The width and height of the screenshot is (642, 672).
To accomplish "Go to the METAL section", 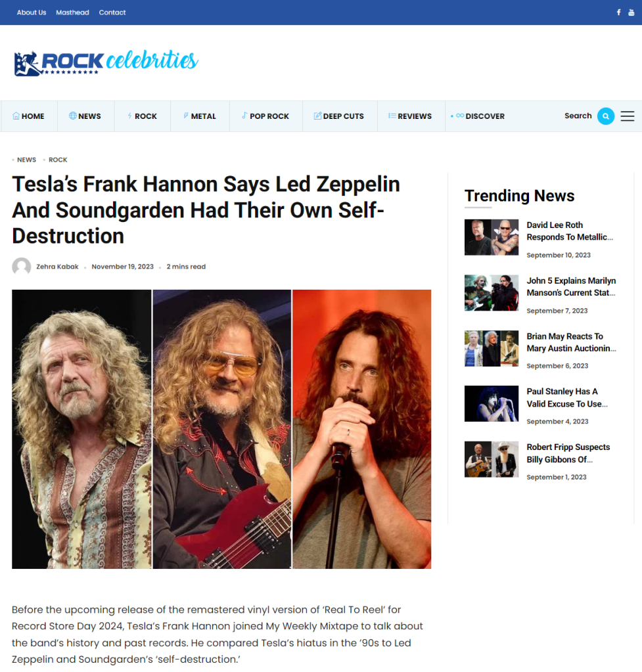I will pos(200,116).
